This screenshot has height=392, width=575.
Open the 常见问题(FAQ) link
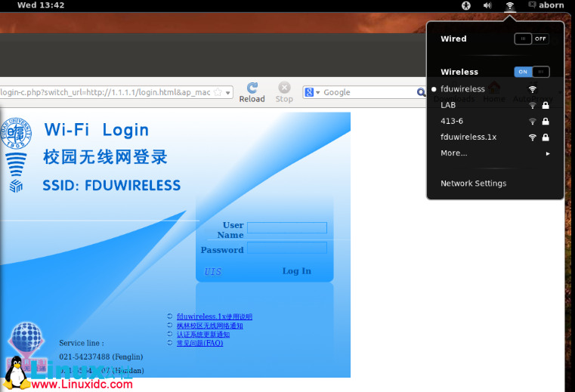(x=199, y=343)
